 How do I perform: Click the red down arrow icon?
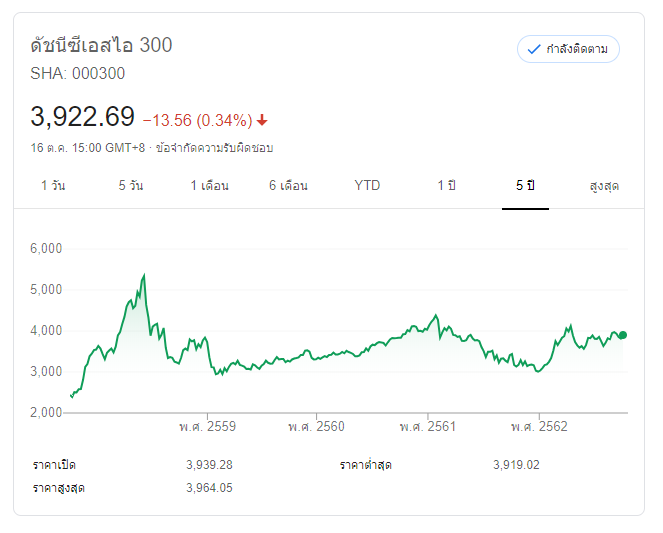(x=262, y=121)
